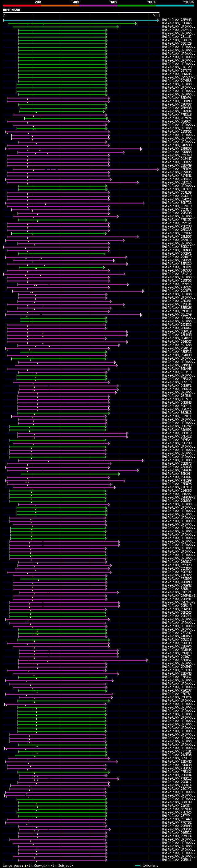This screenshot has height=868, width=197.
Task: Open hit UniRef100_A7E3K3
Action: coord(177,189)
